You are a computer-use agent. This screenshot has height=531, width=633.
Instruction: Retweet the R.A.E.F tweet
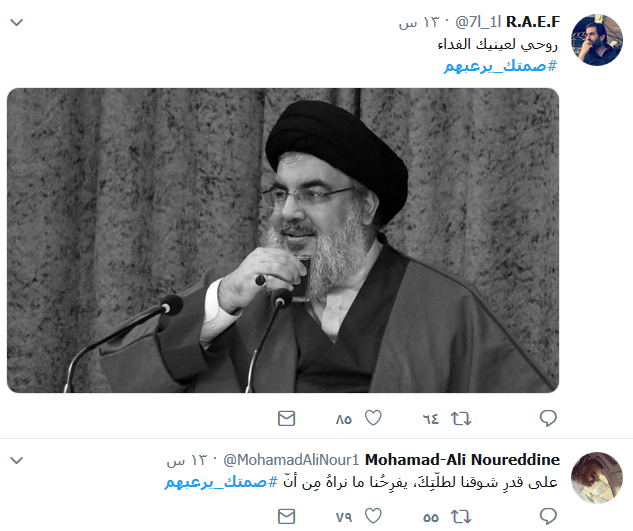[461, 419]
